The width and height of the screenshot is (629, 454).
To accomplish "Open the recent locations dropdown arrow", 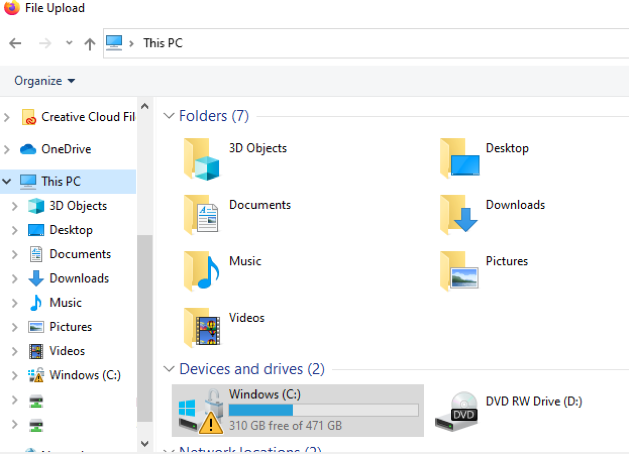I will click(x=68, y=43).
